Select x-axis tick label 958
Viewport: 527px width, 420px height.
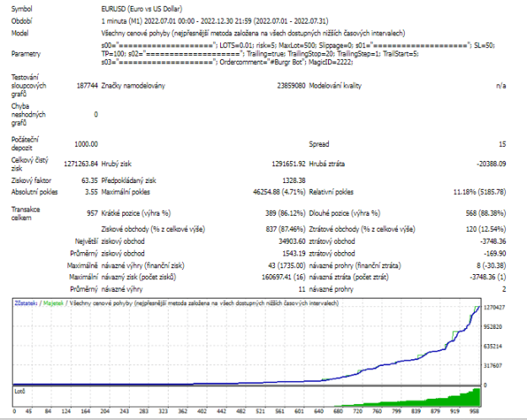(474, 411)
